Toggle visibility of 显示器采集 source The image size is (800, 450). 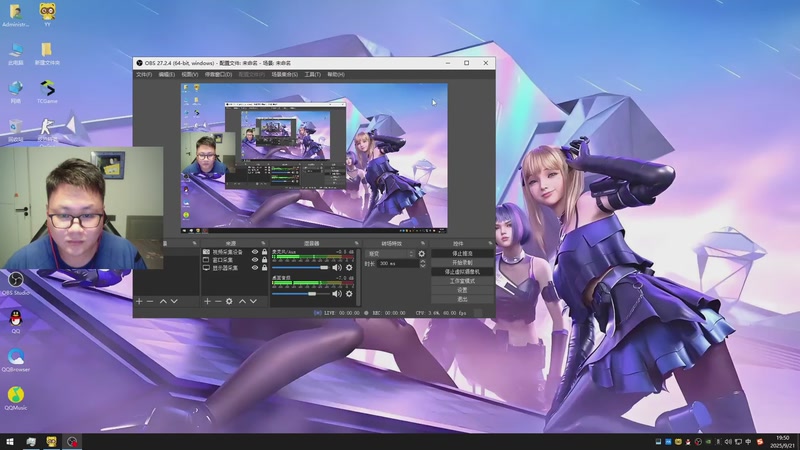pos(255,267)
